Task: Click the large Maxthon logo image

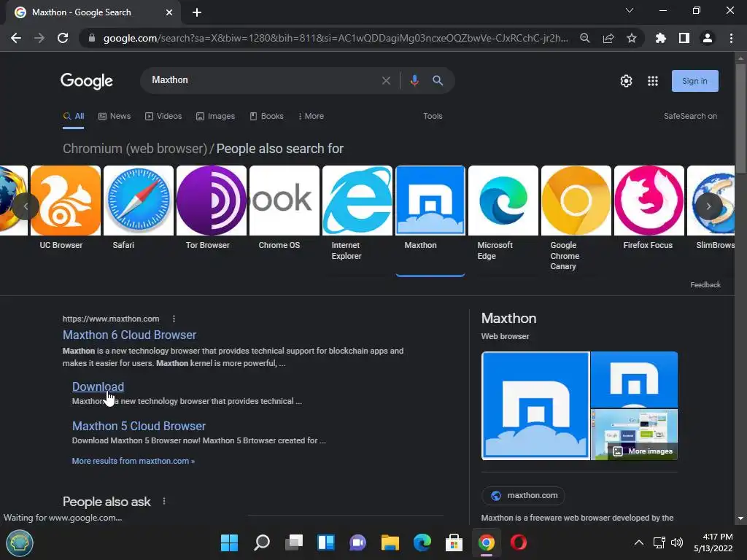Action: [535, 405]
